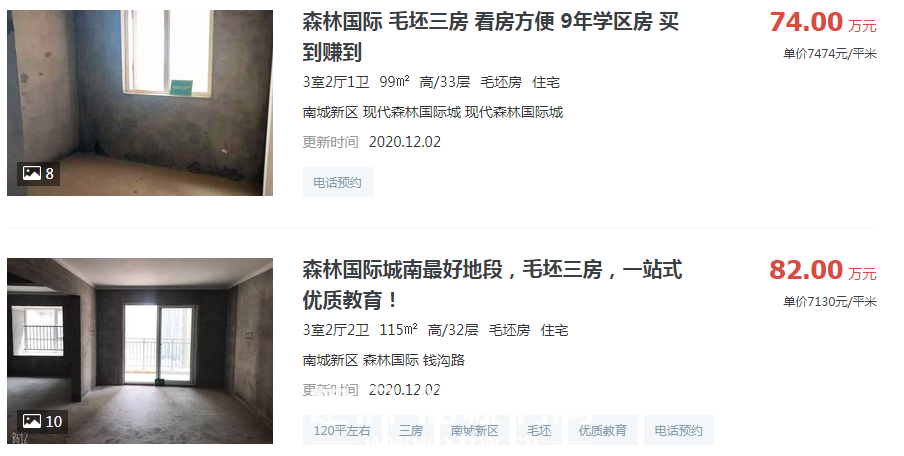904x456 pixels.
Task: Click 南城新区 link in second listing address
Action: pyautogui.click(x=330, y=360)
